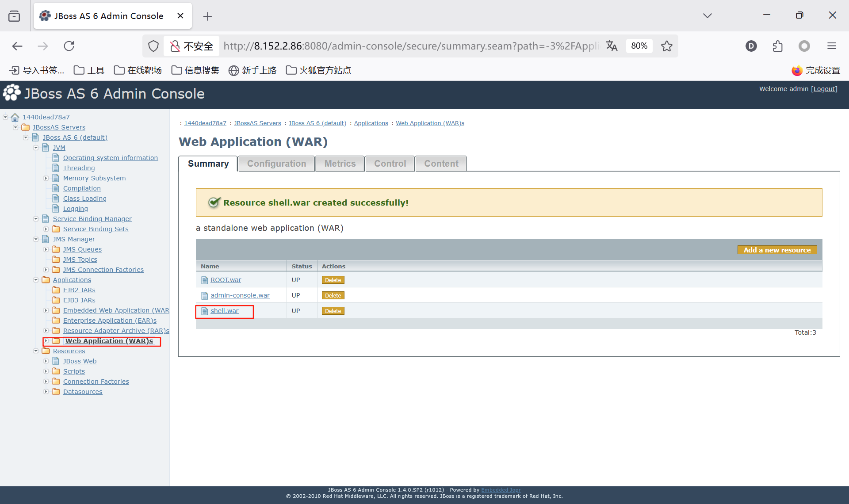Open Connection Factories tree item
The height and width of the screenshot is (504, 849).
[x=96, y=382]
